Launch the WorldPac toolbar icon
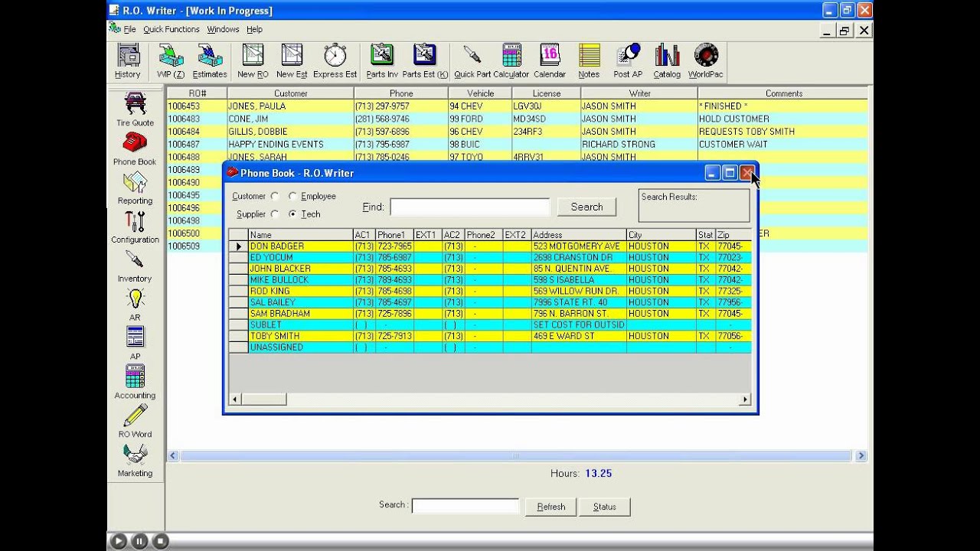This screenshot has width=980, height=551. [705, 61]
